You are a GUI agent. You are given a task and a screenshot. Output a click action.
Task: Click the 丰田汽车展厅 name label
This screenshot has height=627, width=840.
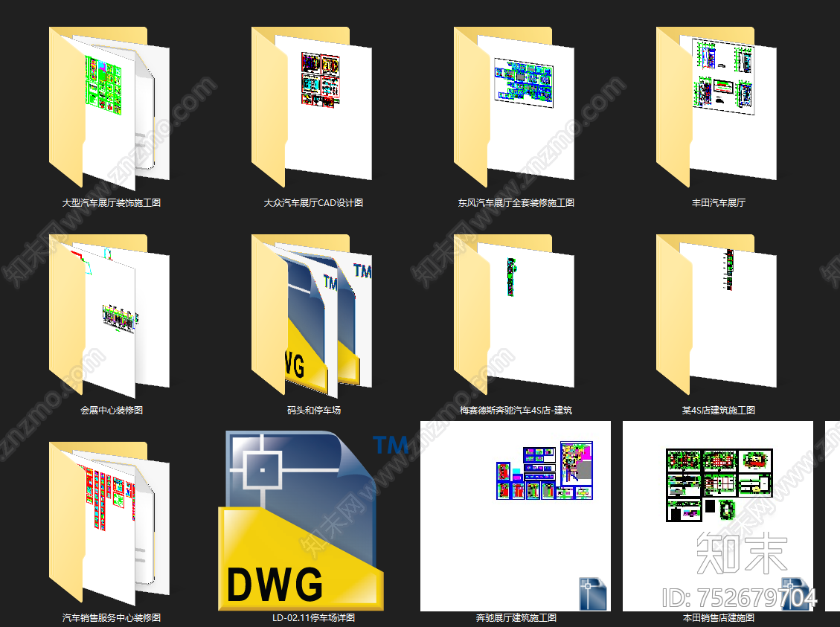pos(718,202)
